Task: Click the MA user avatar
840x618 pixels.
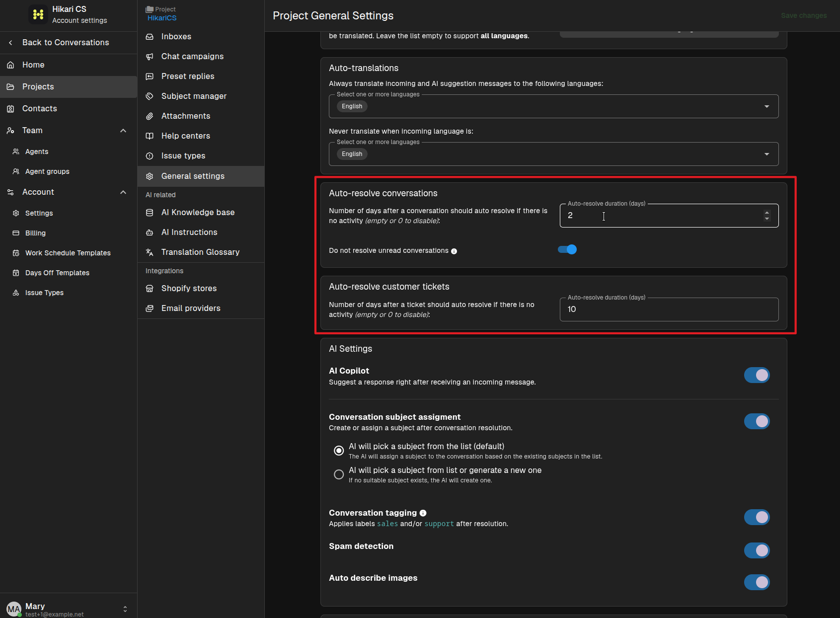Action: coord(14,609)
